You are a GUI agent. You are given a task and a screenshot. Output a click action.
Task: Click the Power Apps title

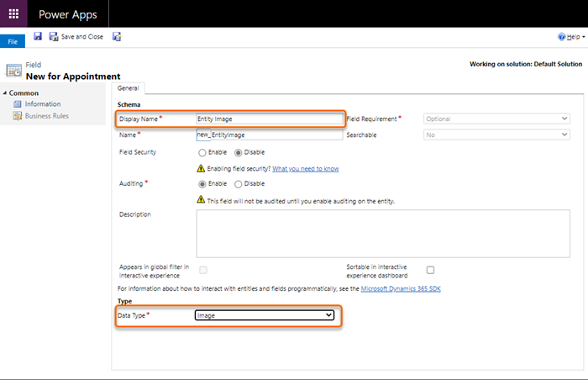point(68,14)
